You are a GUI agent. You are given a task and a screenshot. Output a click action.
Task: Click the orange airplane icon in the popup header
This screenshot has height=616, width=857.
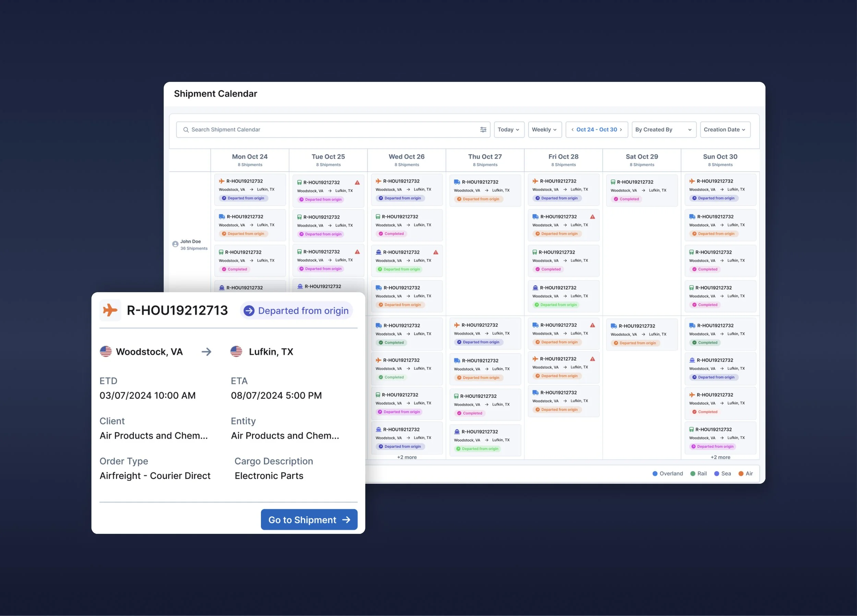(x=110, y=310)
